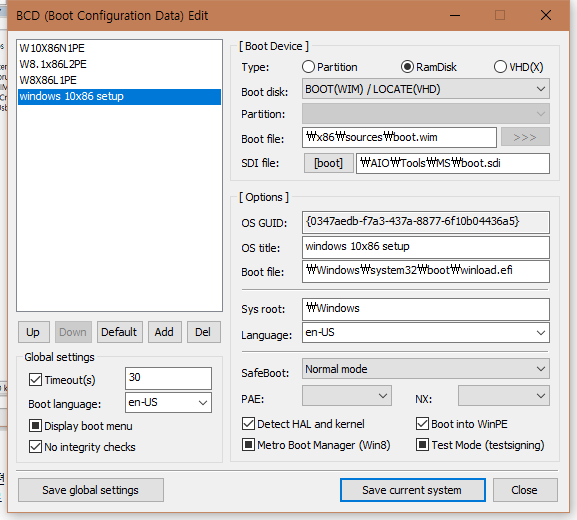Viewport: 577px width, 520px height.
Task: Toggle No integrity checks checkbox
Action: [35, 447]
